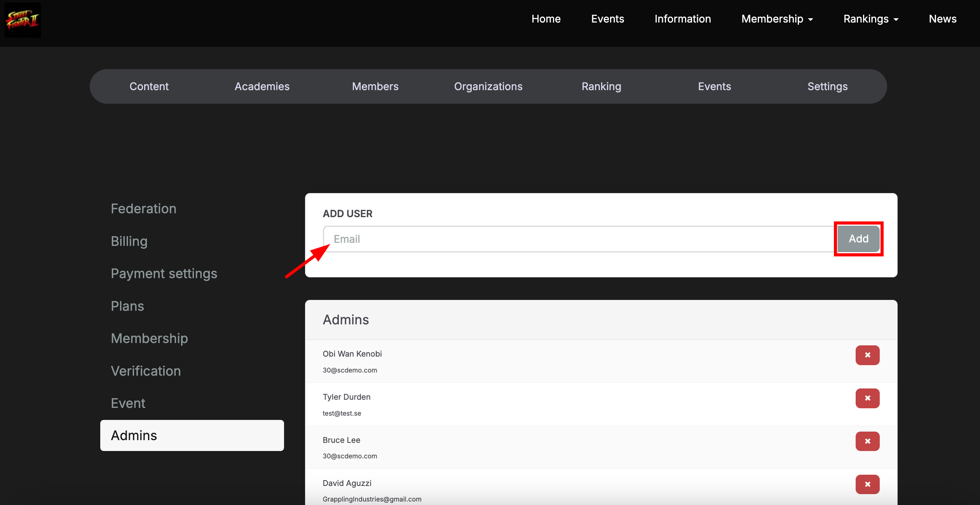Click the Email input field
The height and width of the screenshot is (505, 980).
click(579, 239)
